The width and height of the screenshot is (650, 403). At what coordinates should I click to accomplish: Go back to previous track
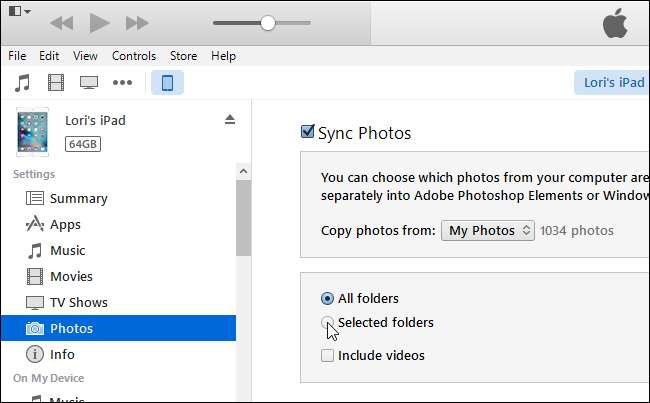click(x=62, y=22)
